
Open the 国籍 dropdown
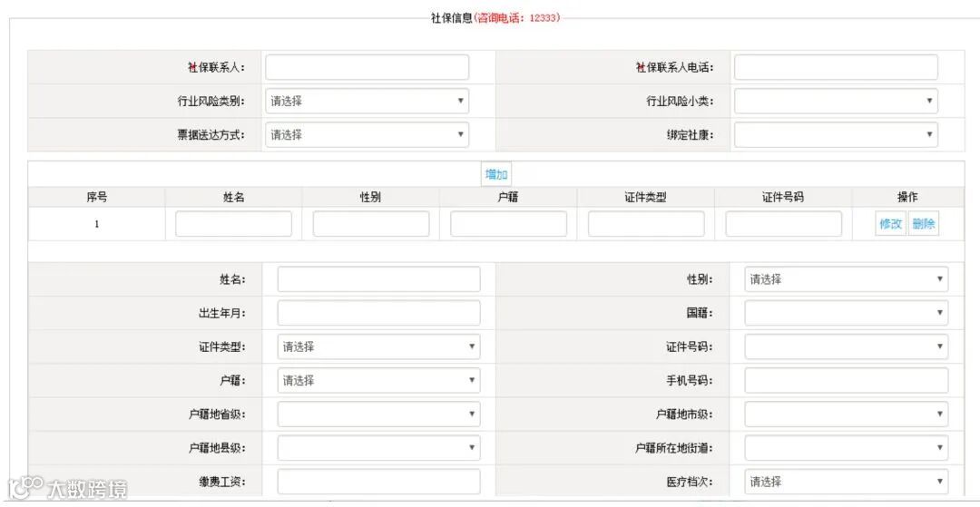[x=847, y=314]
